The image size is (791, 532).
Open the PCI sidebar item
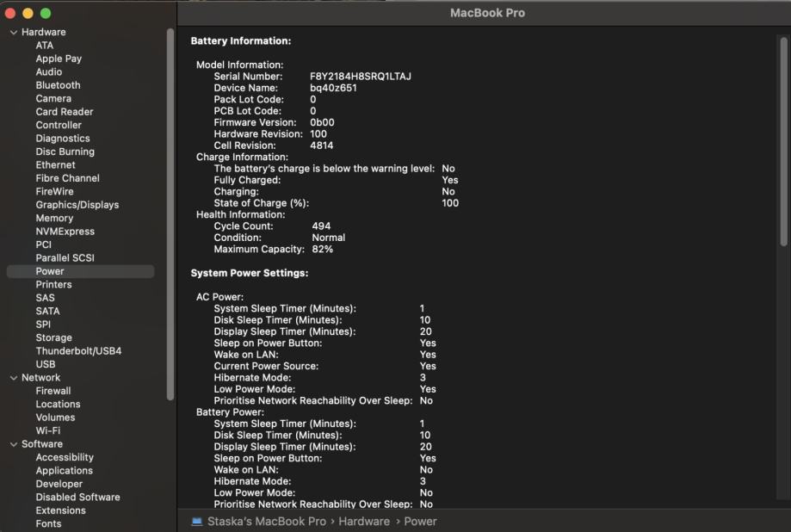pyautogui.click(x=43, y=244)
